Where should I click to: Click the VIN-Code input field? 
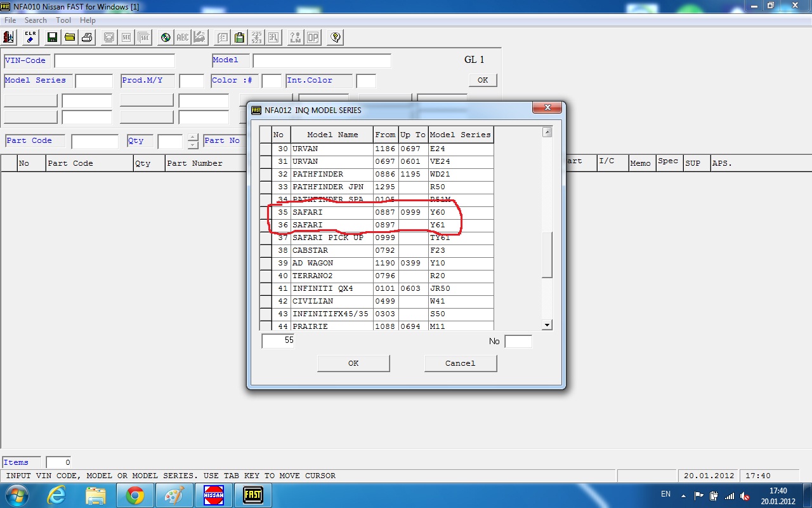pos(114,61)
